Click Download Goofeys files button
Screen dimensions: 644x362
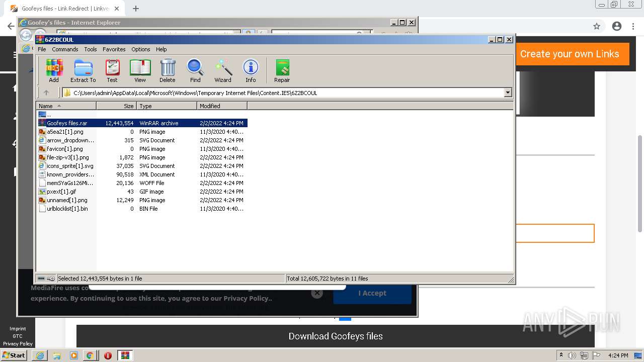tap(336, 336)
